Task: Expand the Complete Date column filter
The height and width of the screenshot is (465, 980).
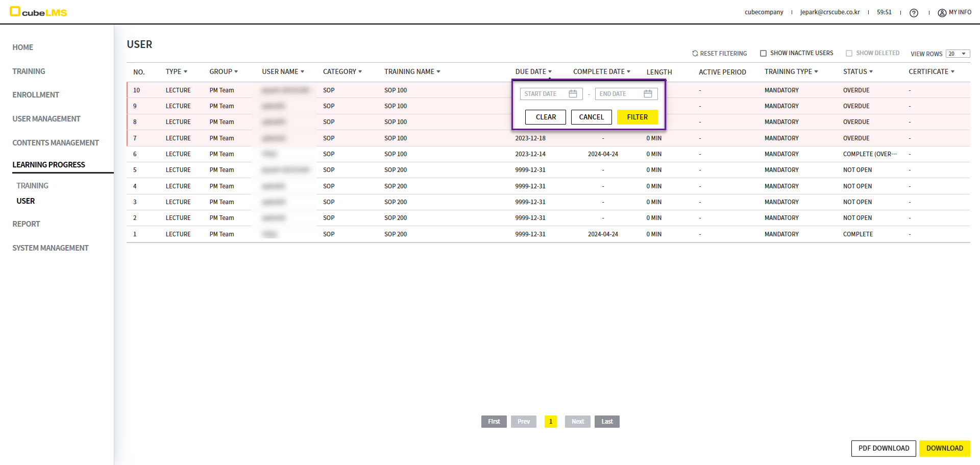Action: tap(628, 72)
